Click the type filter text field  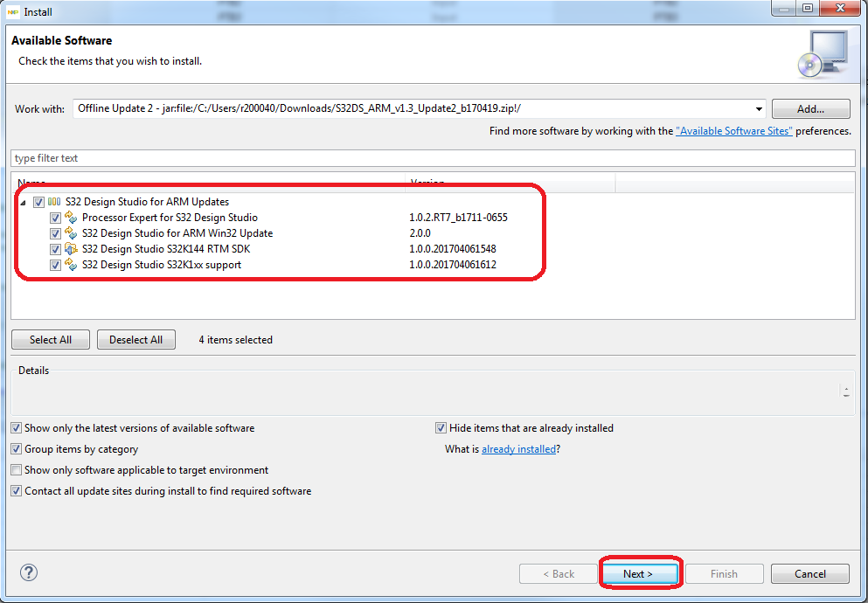(x=433, y=158)
